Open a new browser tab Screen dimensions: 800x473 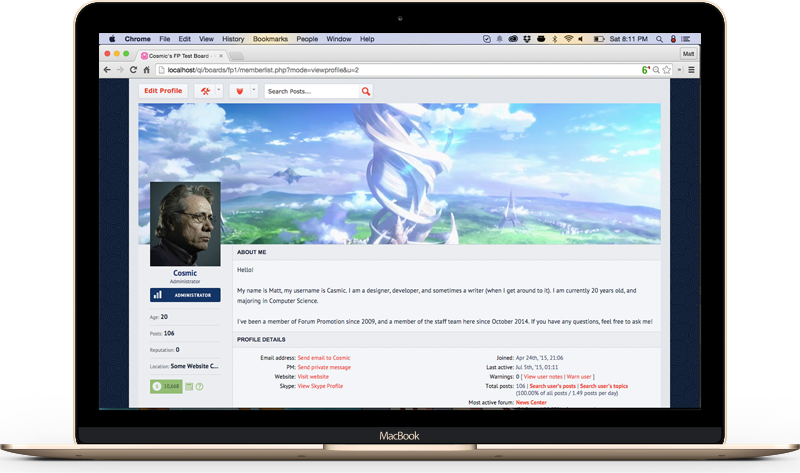coord(236,56)
